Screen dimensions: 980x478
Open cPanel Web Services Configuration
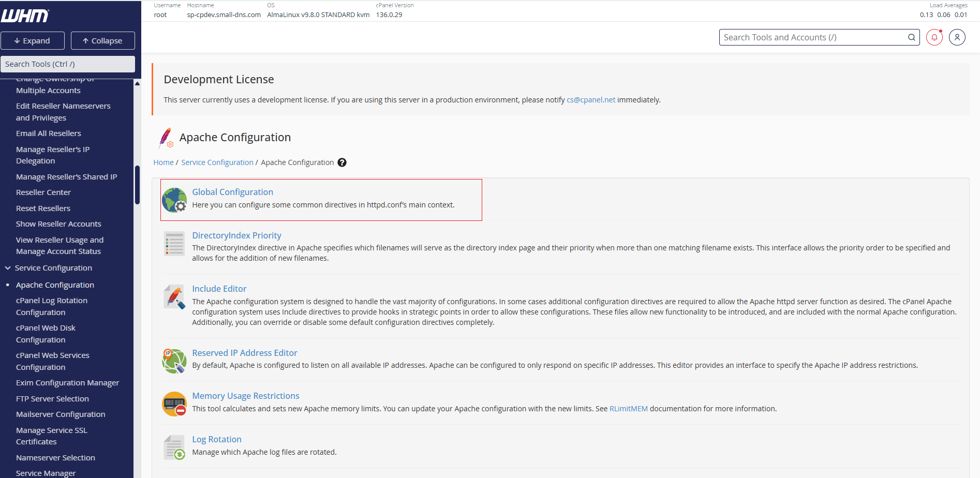53,361
